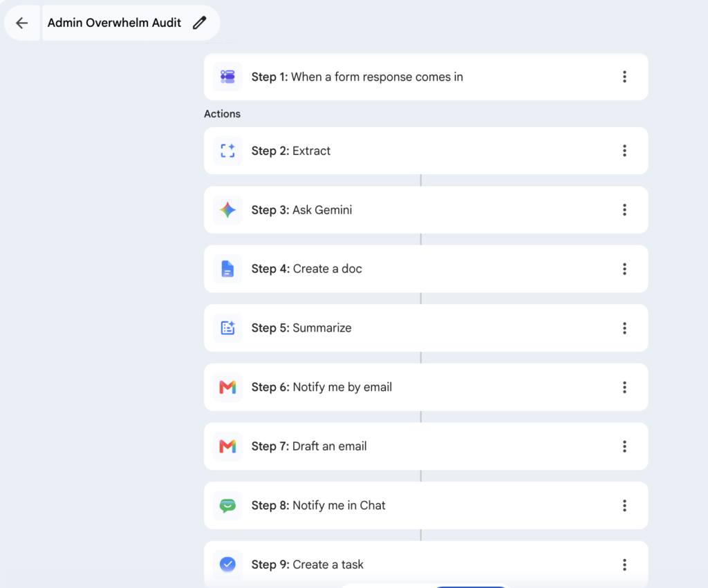The image size is (708, 588).
Task: Open more options for Step 1
Action: click(624, 77)
